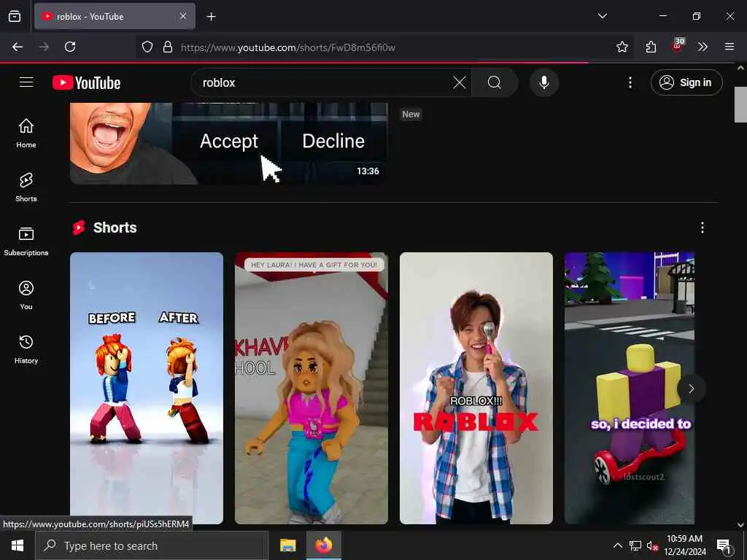Open File Explorer from the taskbar
This screenshot has height=560, width=747.
pyautogui.click(x=287, y=545)
